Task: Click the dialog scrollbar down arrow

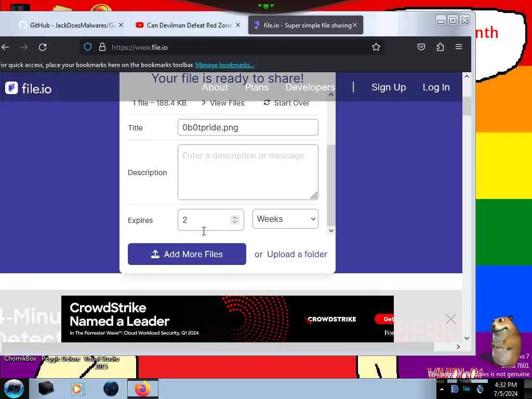Action: [331, 231]
